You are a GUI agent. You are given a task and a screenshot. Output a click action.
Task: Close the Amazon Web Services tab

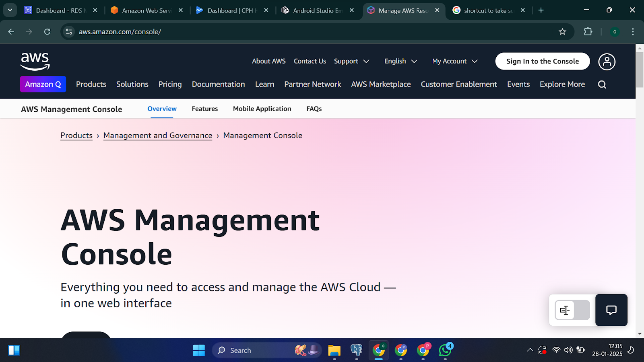pyautogui.click(x=181, y=10)
